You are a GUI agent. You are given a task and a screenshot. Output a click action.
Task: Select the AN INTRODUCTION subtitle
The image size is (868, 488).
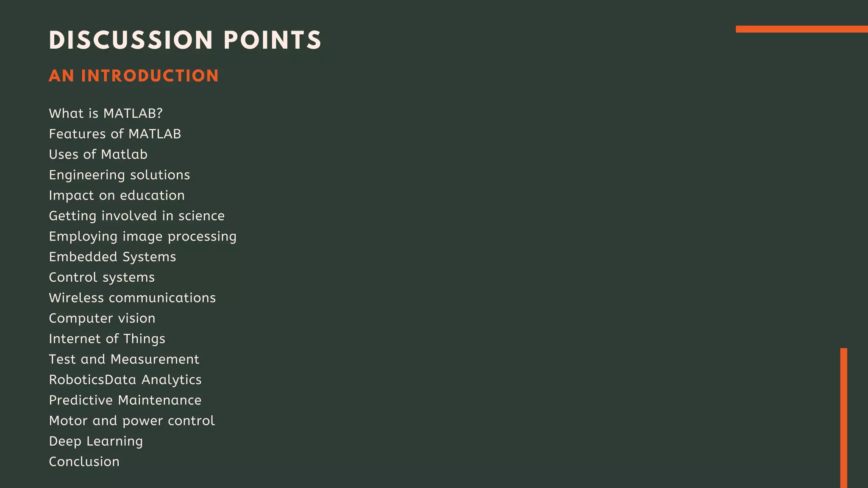[x=134, y=76]
